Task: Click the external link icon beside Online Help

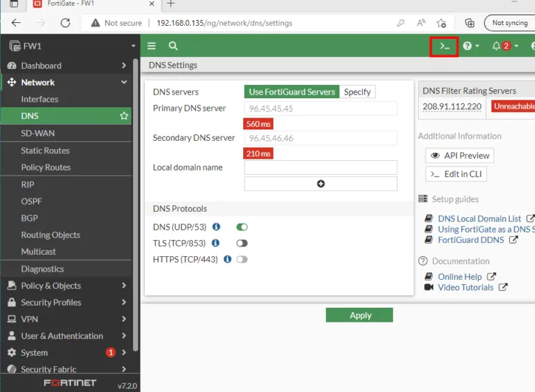Action: tap(491, 276)
